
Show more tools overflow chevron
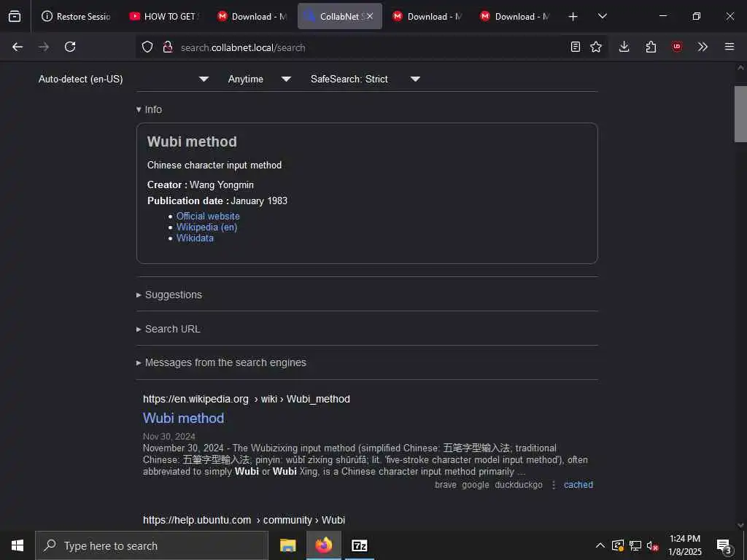tap(703, 47)
